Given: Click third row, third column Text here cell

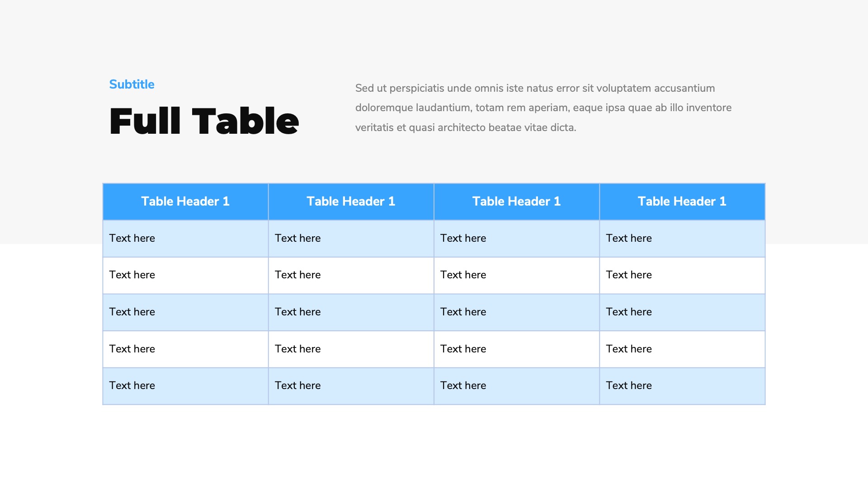Looking at the screenshot, I should (x=463, y=312).
